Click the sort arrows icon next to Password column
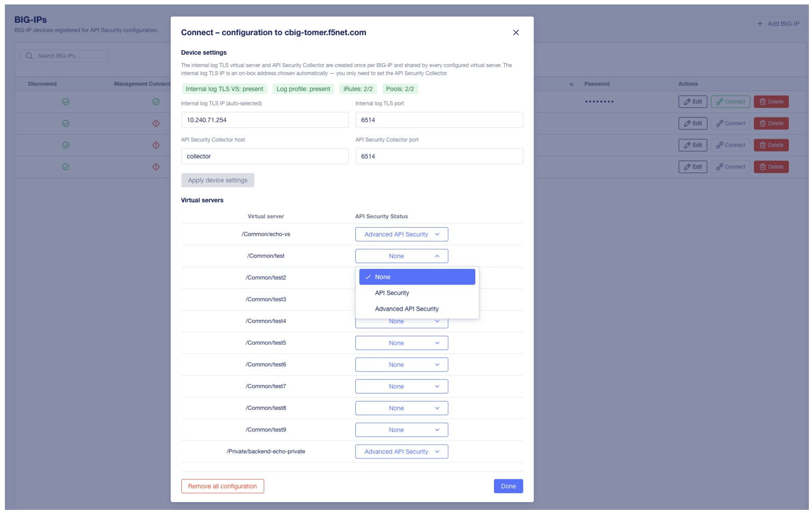Screen dimensions: 812x513 tap(571, 84)
